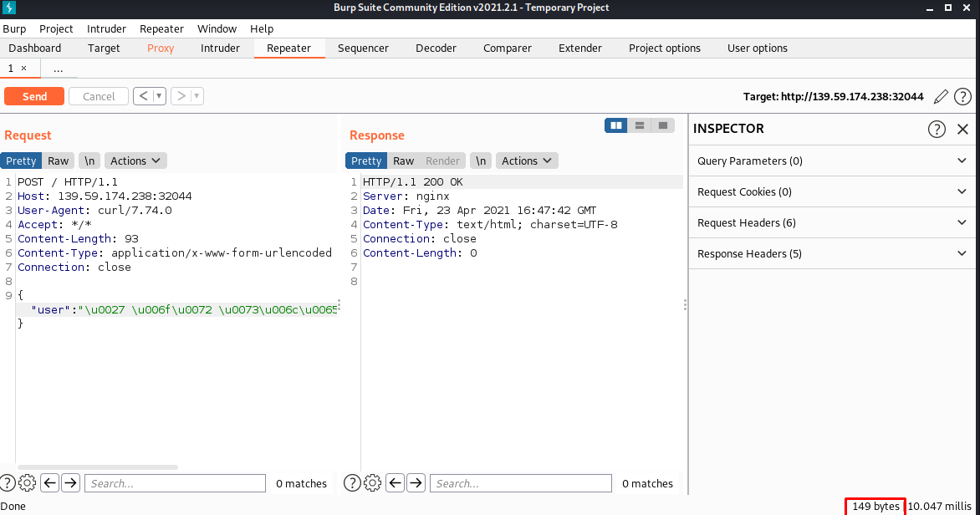
Task: Open back history dropdown arrow
Action: 159,96
